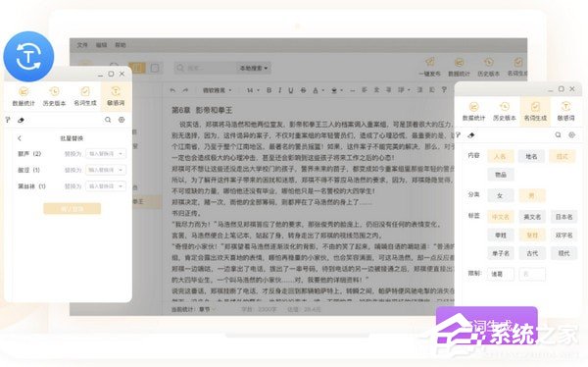Toggle 古代 label tag
588x367 pixels.
coord(532,253)
